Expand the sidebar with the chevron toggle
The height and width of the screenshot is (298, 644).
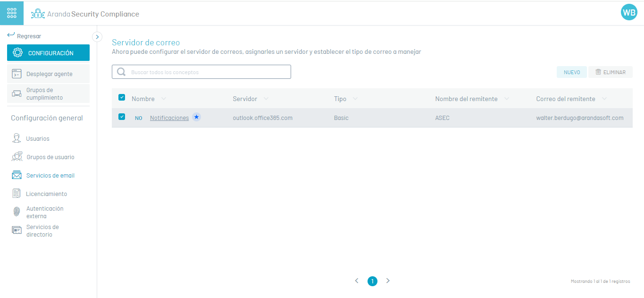[97, 36]
